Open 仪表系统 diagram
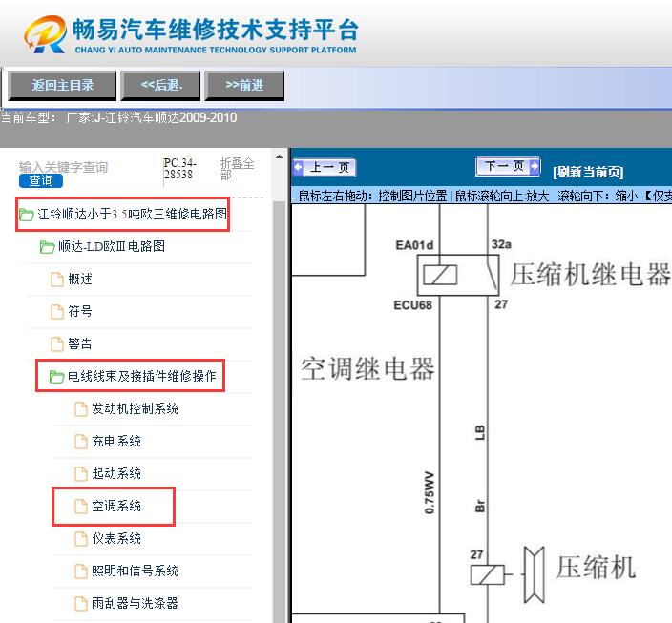Image resolution: width=672 pixels, height=623 pixels. tap(116, 539)
